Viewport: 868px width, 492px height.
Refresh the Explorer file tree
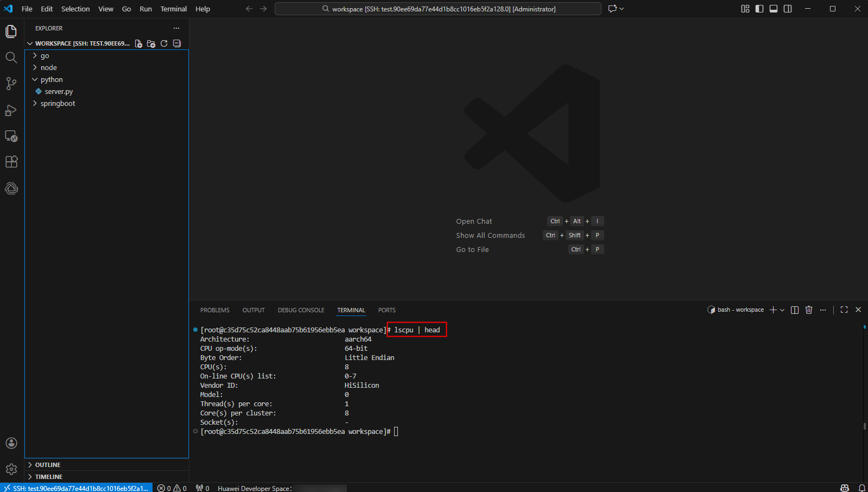tap(164, 43)
